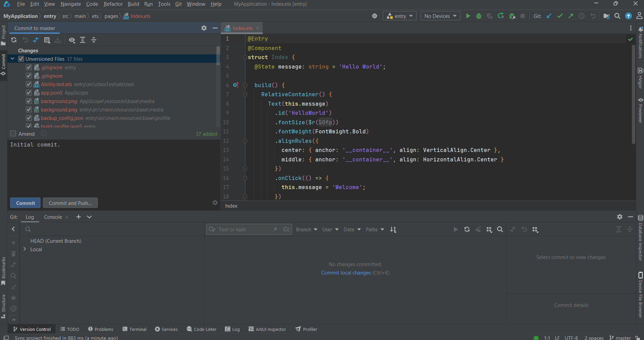Viewport: 644px width, 340px height.
Task: Refresh the Git log
Action: [467, 229]
